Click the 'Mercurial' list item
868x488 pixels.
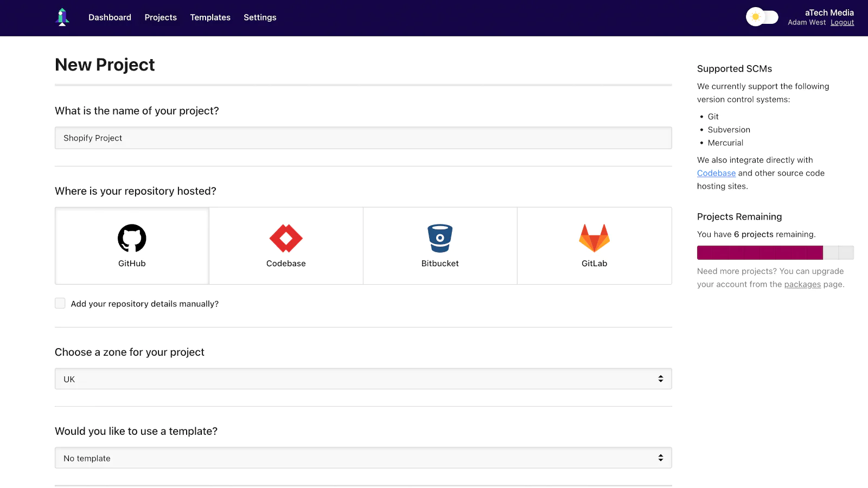point(725,143)
